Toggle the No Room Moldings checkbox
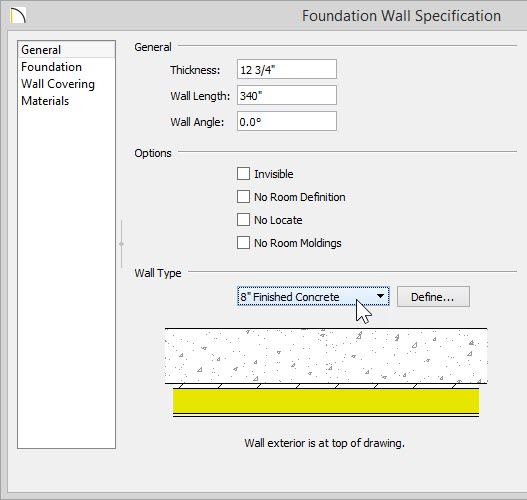The height and width of the screenshot is (500, 527). [x=243, y=243]
